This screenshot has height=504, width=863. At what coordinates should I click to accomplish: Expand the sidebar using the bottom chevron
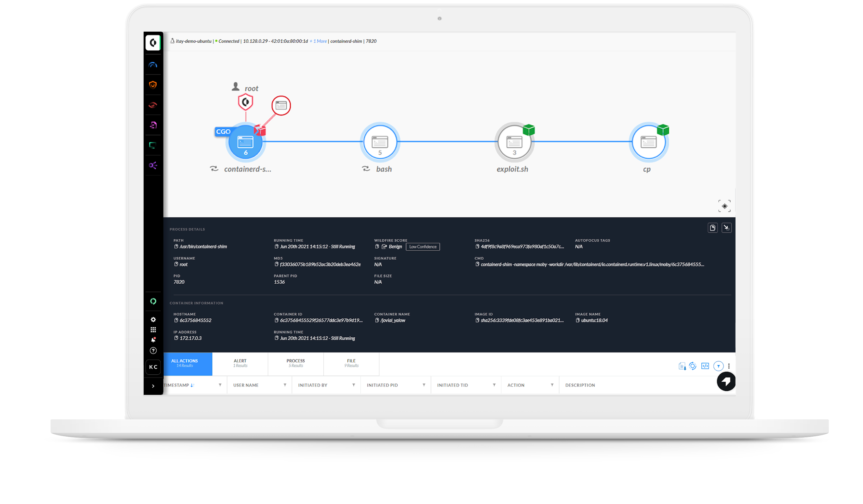coord(153,385)
